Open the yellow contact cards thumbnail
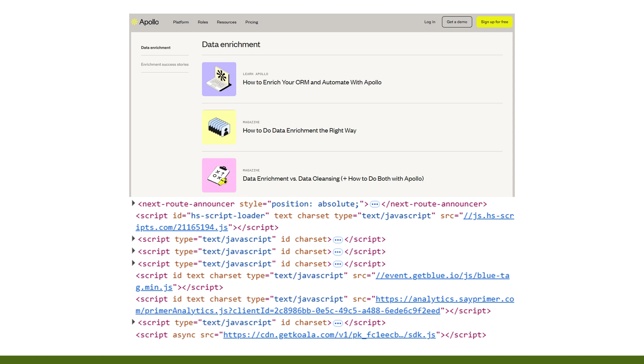644x364 pixels. click(x=219, y=127)
